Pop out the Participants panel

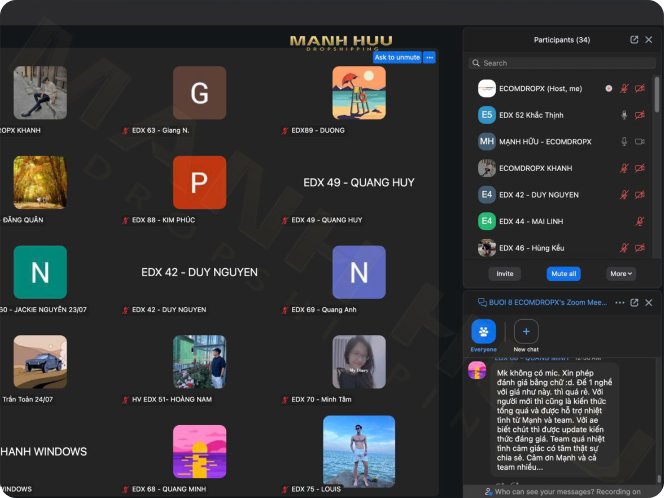tap(634, 40)
